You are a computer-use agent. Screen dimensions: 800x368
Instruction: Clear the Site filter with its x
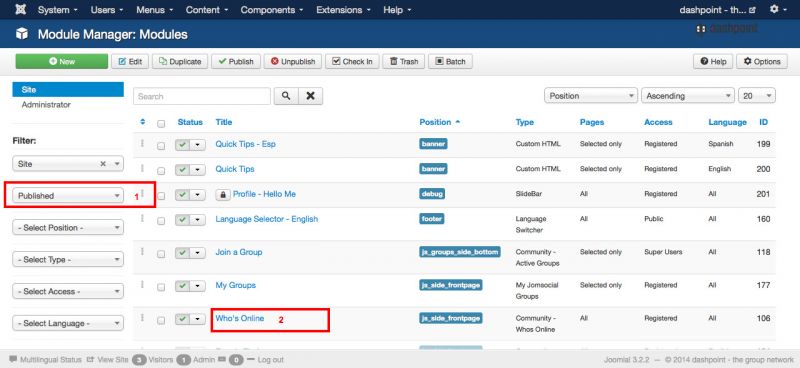[x=103, y=164]
